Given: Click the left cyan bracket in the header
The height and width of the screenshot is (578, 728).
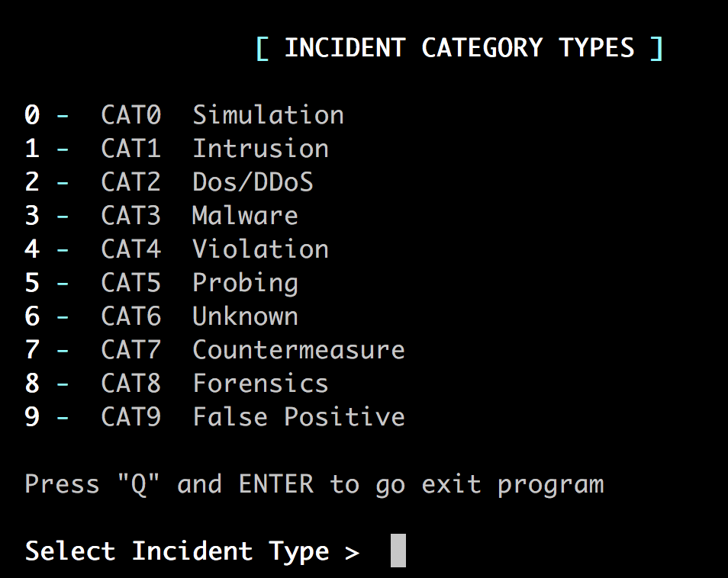Looking at the screenshot, I should click(262, 48).
